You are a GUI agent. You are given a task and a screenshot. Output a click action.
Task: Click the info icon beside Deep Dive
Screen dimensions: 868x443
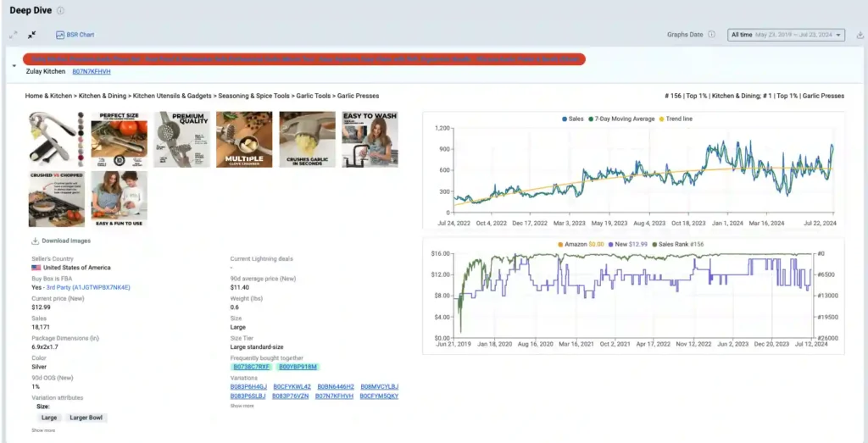[x=60, y=10]
